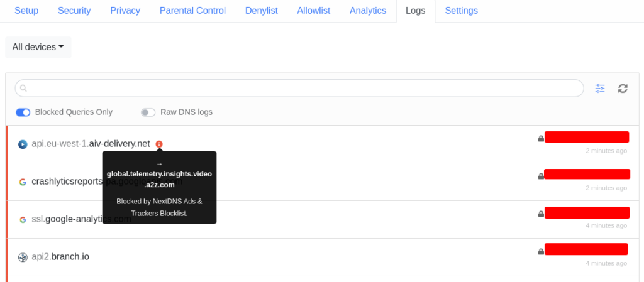The width and height of the screenshot is (644, 282).
Task: Expand the All devices dropdown
Action: pyautogui.click(x=38, y=47)
